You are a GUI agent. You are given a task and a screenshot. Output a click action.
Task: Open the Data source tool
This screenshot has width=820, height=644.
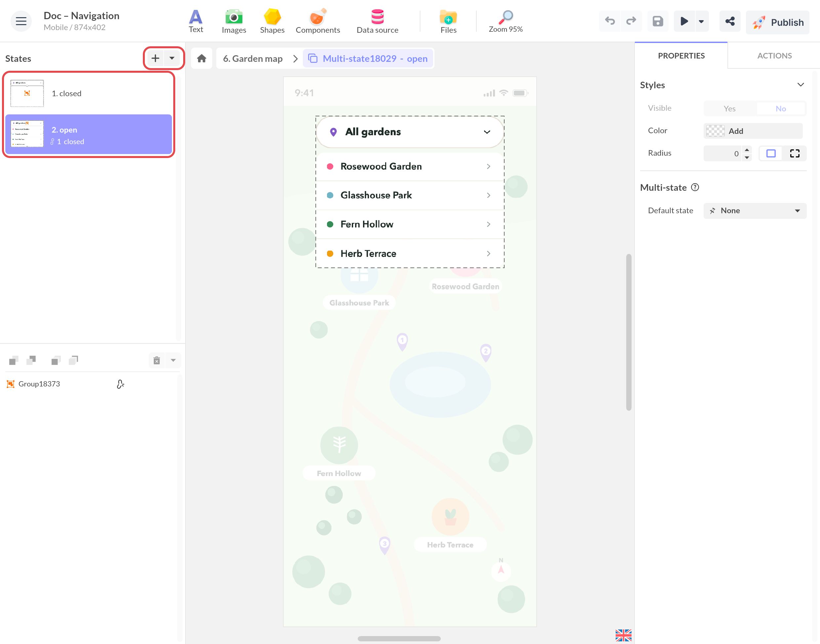point(377,21)
